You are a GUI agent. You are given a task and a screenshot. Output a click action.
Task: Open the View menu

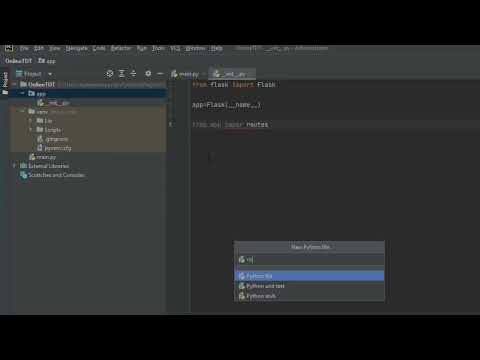pyautogui.click(x=55, y=48)
